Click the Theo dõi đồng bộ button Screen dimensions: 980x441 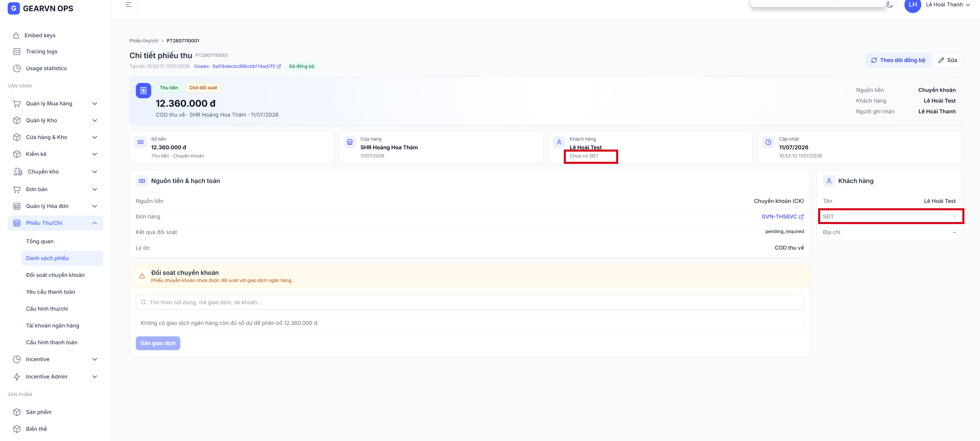pyautogui.click(x=898, y=60)
